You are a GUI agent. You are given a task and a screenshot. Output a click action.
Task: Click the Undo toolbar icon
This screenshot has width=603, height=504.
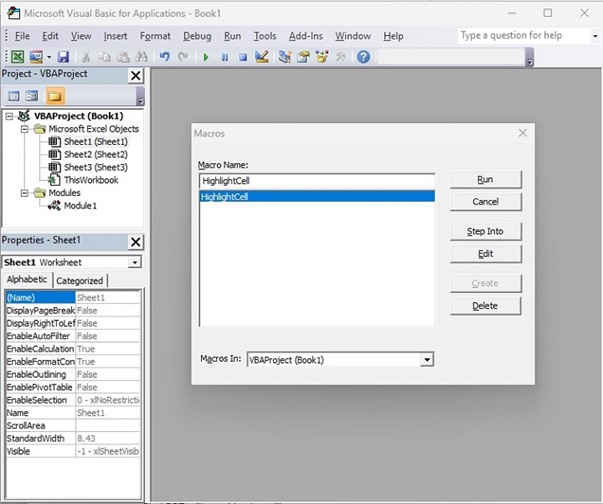coord(165,57)
